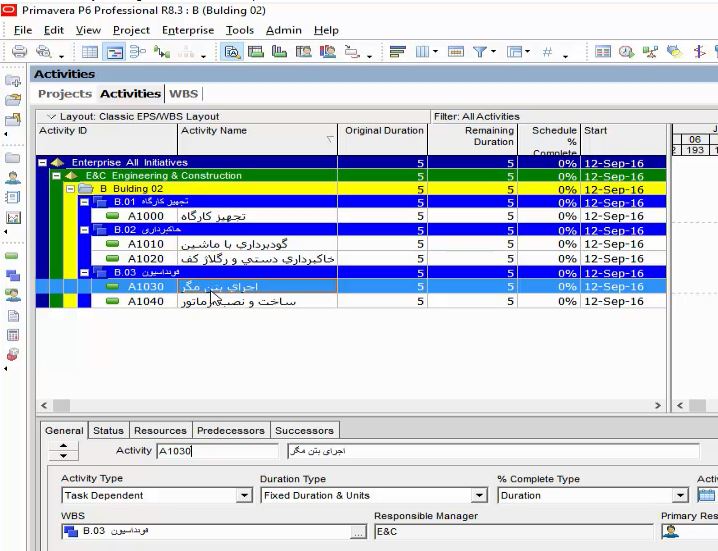Open the Reports view from the sidebar

(x=13, y=197)
